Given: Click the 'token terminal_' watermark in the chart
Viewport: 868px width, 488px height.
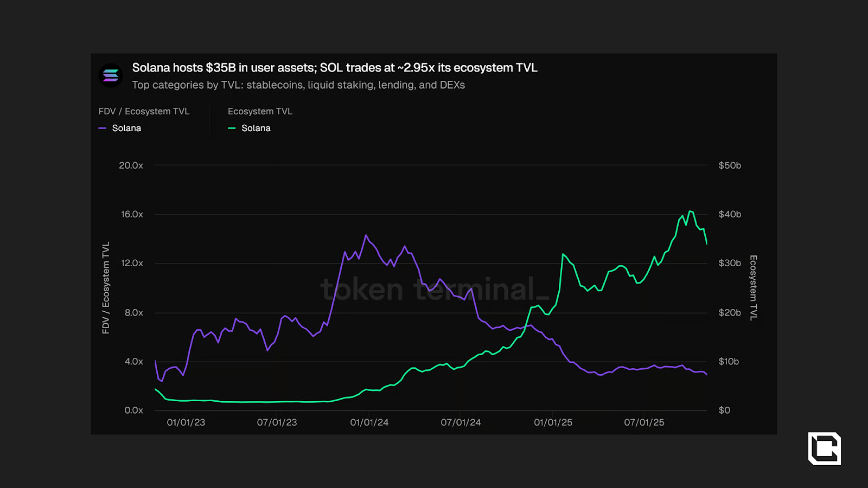Looking at the screenshot, I should pyautogui.click(x=435, y=289).
